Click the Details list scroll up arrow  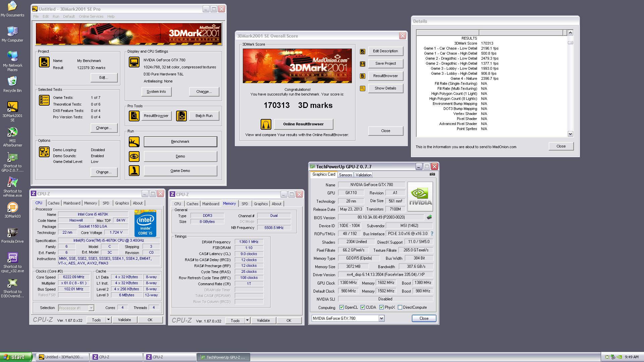(570, 33)
